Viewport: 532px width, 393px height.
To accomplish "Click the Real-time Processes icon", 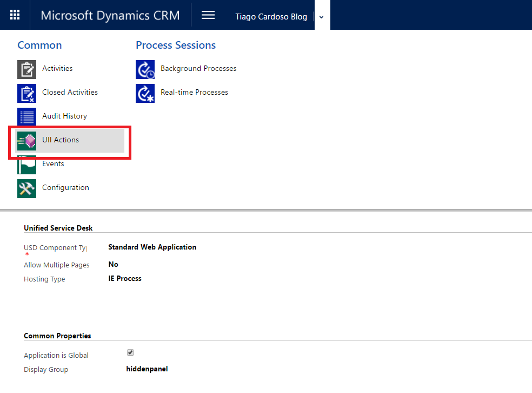I will coord(145,93).
